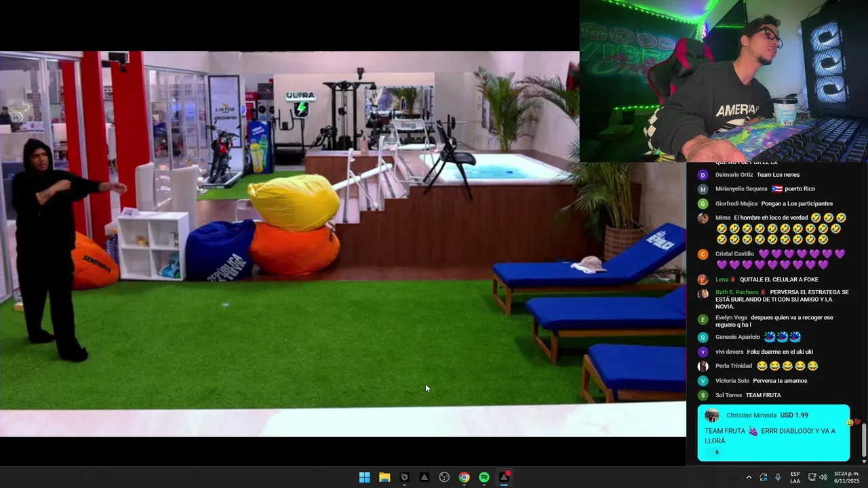Open Spotify from the taskbar
868x488 pixels.
point(484,477)
